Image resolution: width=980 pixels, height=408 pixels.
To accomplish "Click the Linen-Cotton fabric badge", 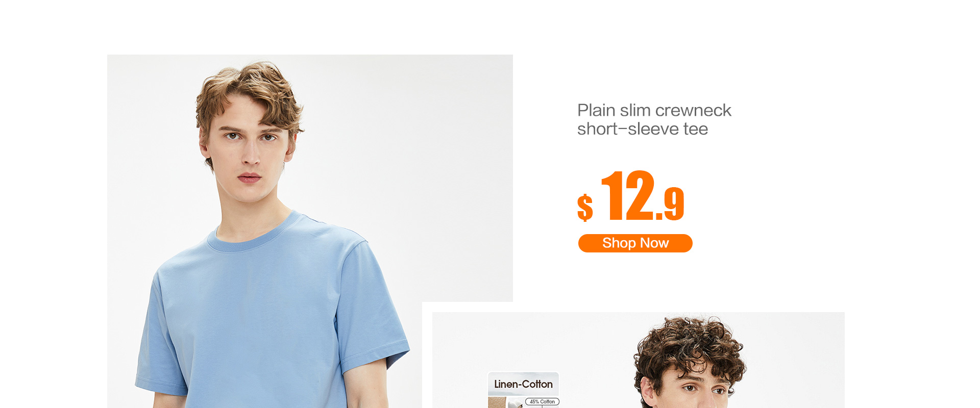I will click(x=523, y=384).
